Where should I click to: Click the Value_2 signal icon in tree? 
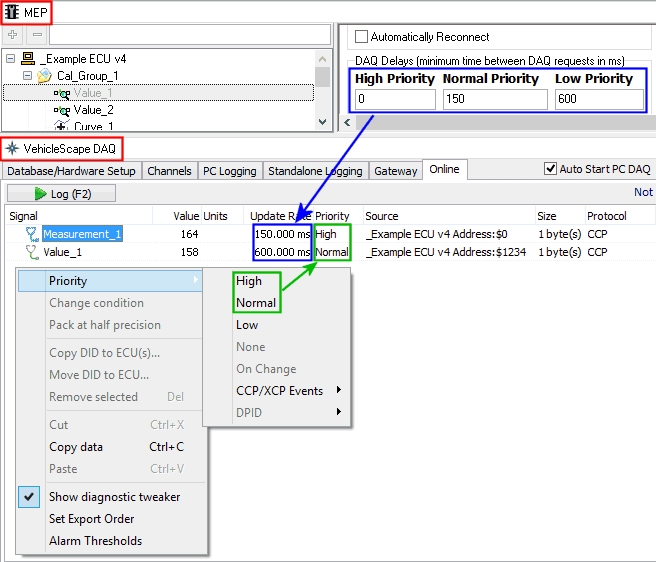coord(62,110)
